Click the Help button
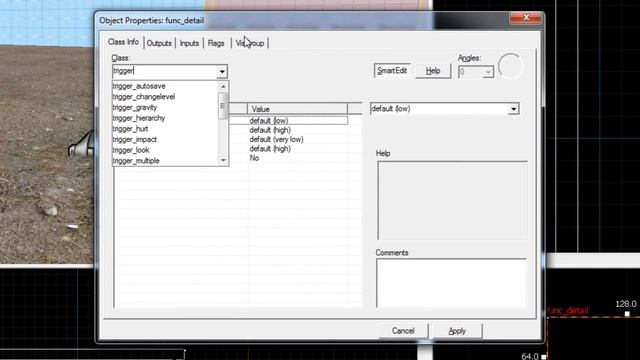The height and width of the screenshot is (360, 640). click(x=433, y=71)
